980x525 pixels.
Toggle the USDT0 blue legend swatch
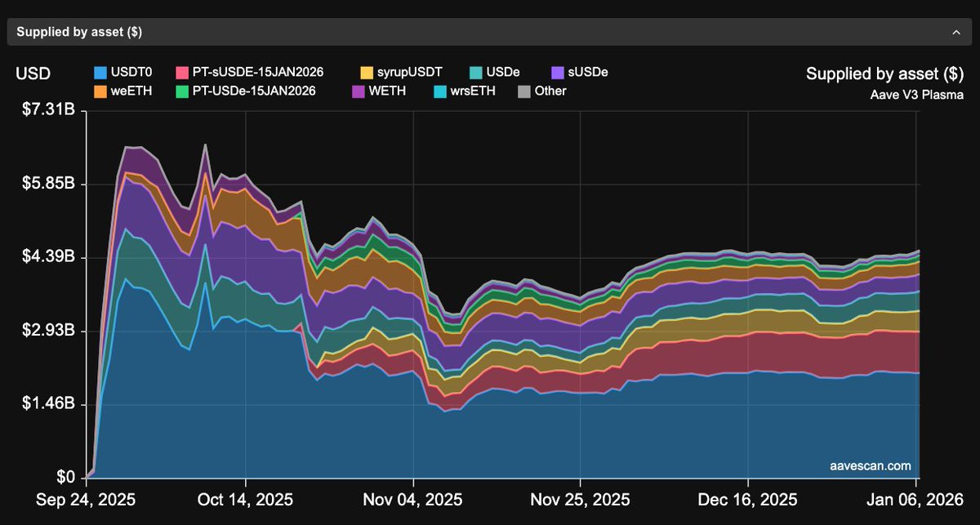(x=101, y=73)
